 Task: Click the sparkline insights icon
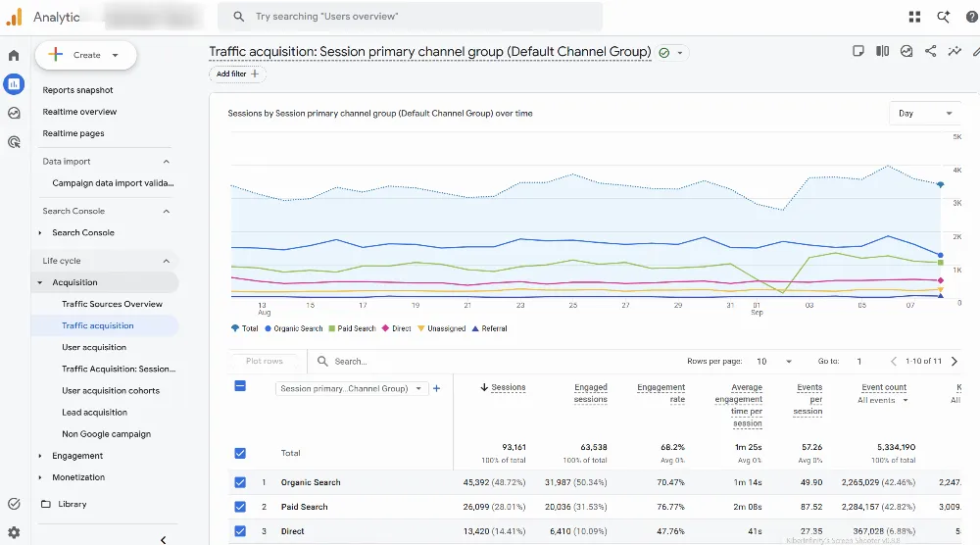955,51
